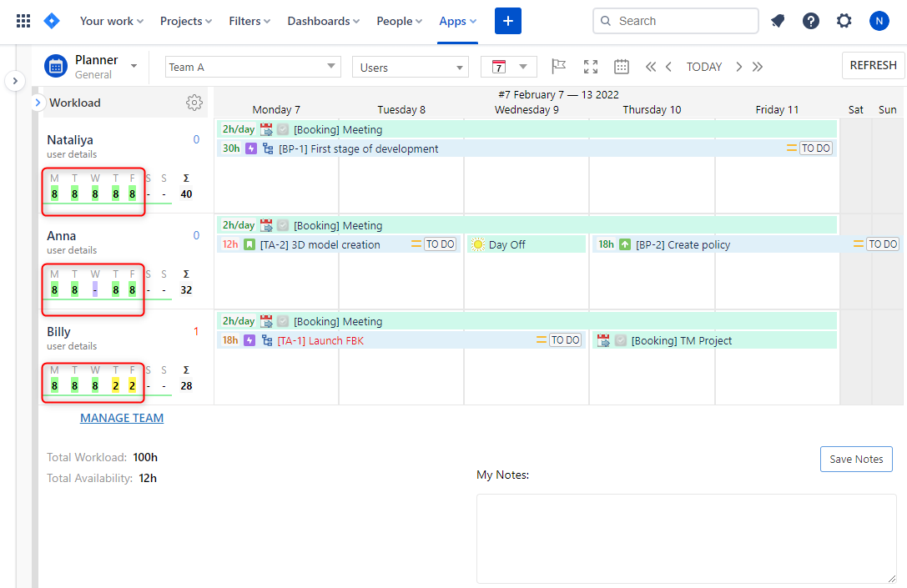Click the MANAGE TEAM link

tap(121, 417)
